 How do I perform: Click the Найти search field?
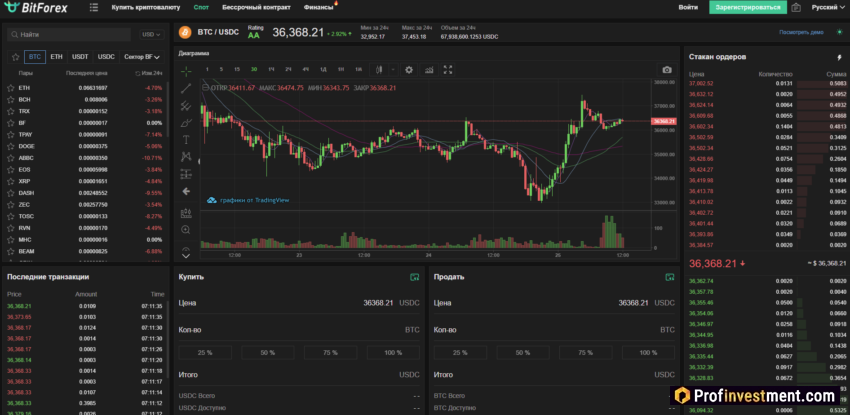point(69,34)
